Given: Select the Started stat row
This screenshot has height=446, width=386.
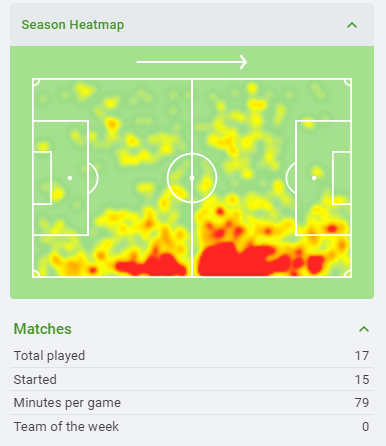Looking at the screenshot, I should click(192, 379).
